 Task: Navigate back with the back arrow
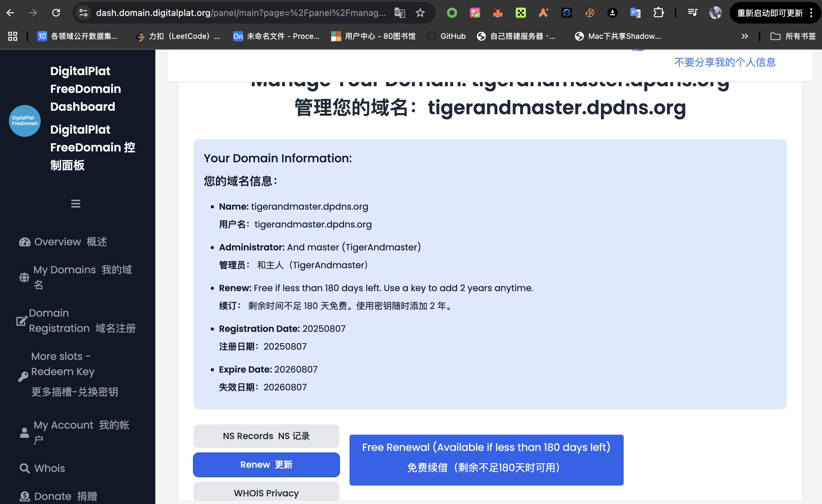11,13
